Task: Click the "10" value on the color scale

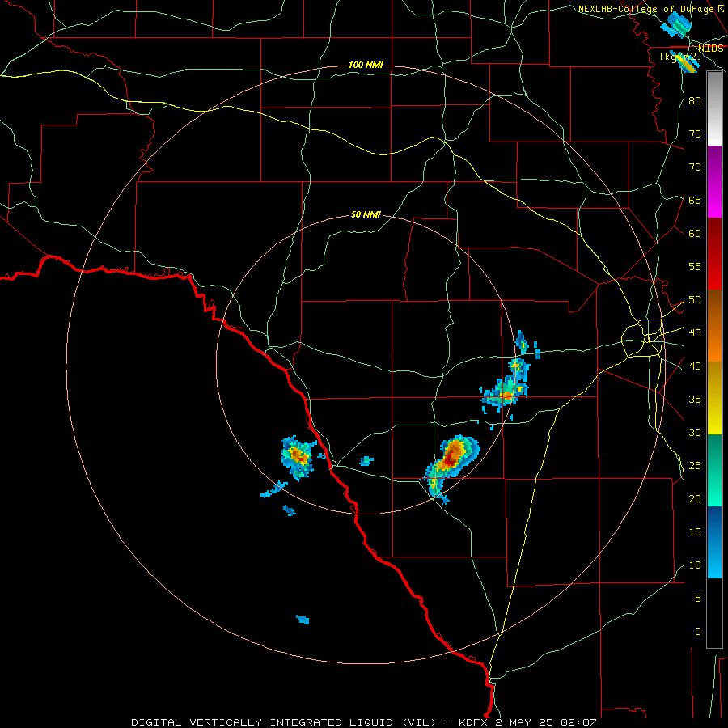Action: point(695,565)
